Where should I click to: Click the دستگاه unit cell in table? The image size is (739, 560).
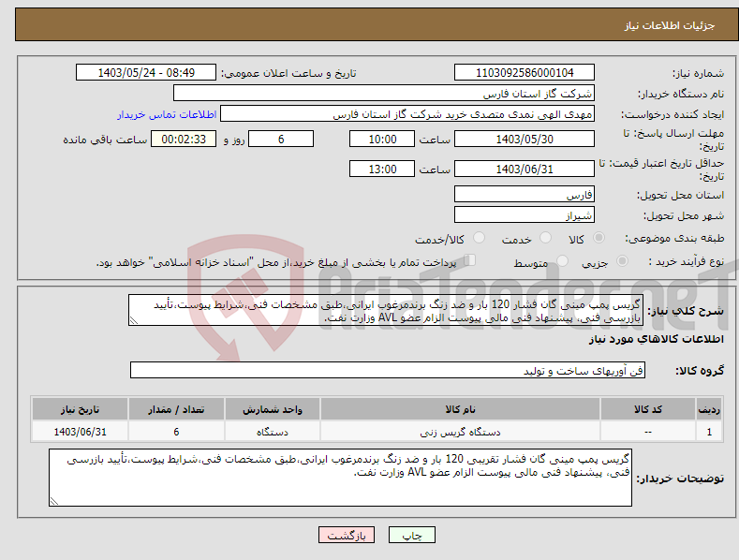[x=273, y=432]
